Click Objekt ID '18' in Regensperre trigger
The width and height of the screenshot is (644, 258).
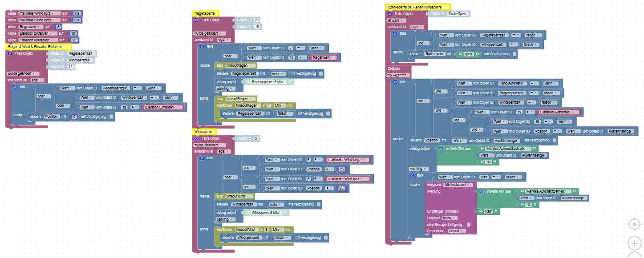[x=257, y=27]
